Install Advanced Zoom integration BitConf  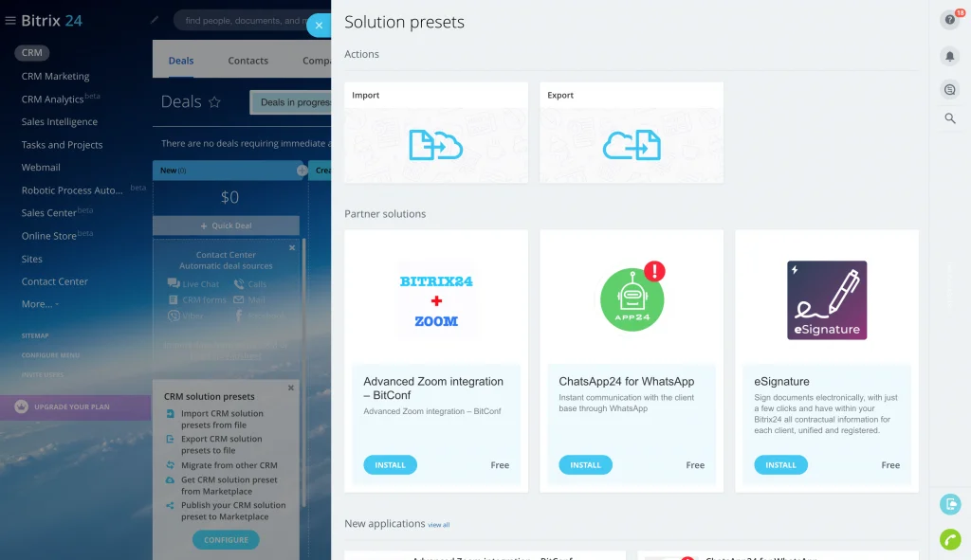point(390,465)
